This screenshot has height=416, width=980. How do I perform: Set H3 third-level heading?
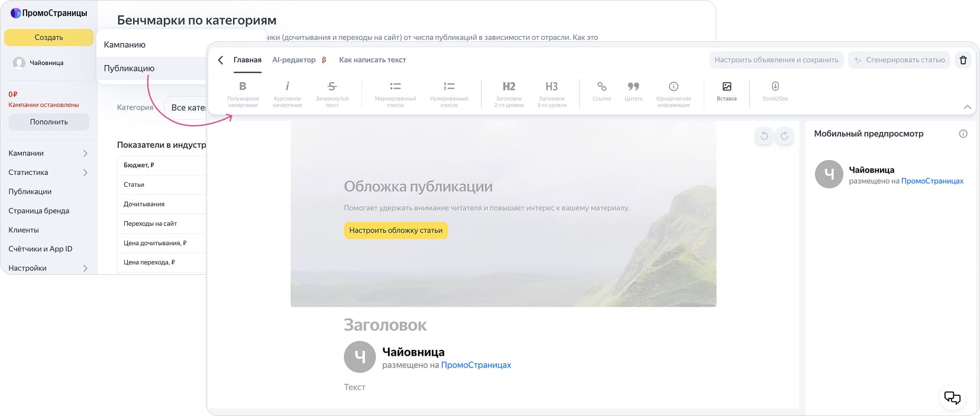pos(551,94)
